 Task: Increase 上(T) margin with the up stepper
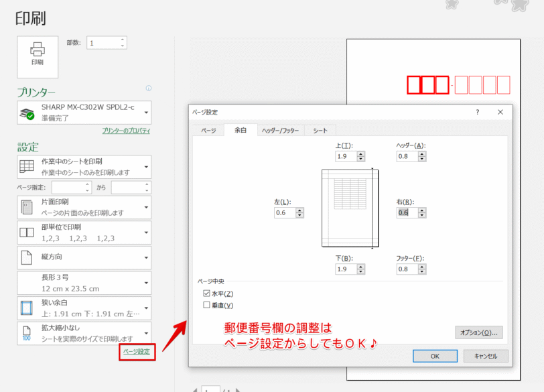[360, 153]
